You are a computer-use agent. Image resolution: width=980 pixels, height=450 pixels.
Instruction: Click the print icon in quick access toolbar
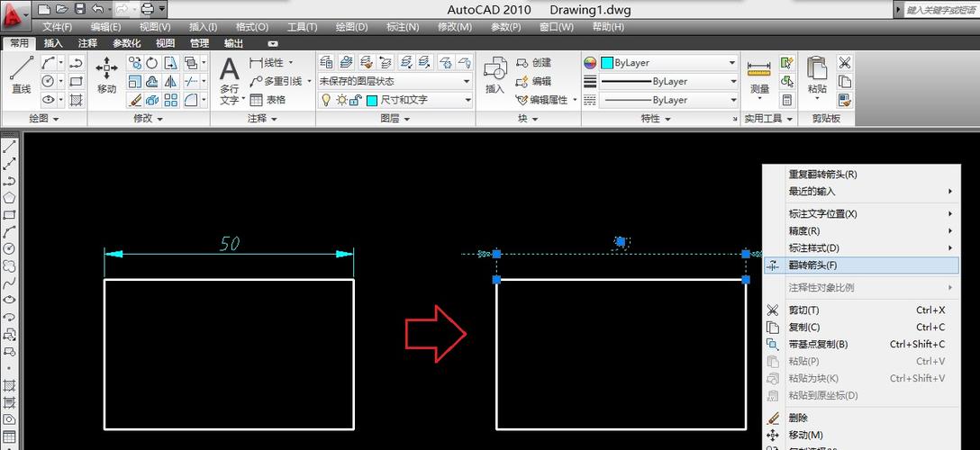tap(147, 9)
